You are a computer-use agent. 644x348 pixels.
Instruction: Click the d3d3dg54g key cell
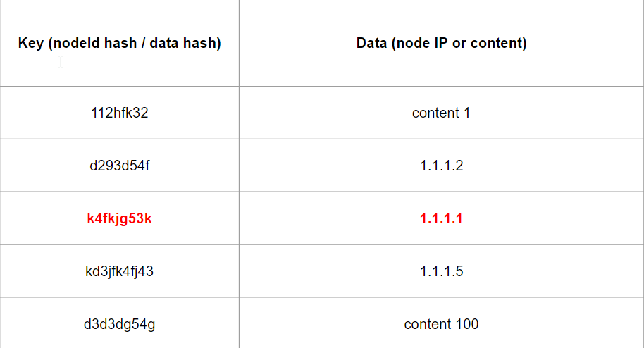point(120,324)
